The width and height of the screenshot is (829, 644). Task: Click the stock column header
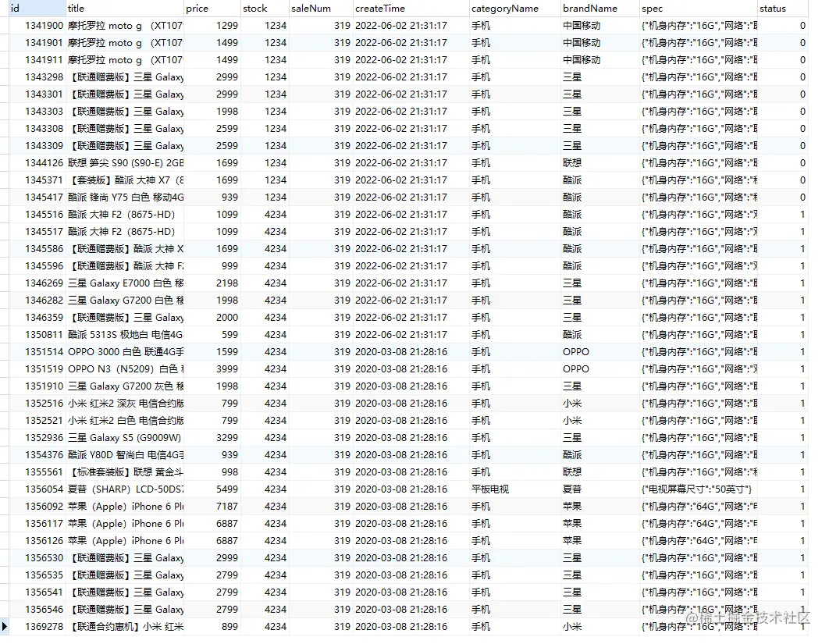coord(265,9)
